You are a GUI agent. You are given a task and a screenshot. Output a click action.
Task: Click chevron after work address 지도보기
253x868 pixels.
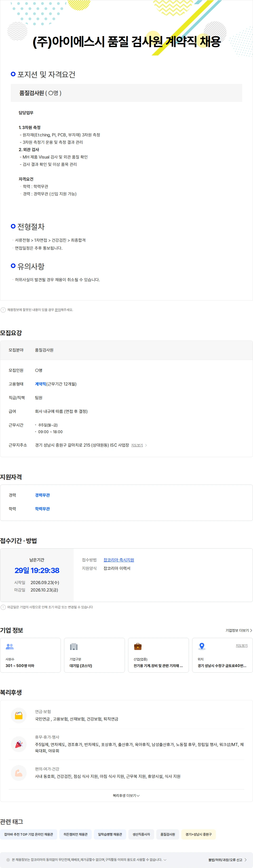(146, 445)
